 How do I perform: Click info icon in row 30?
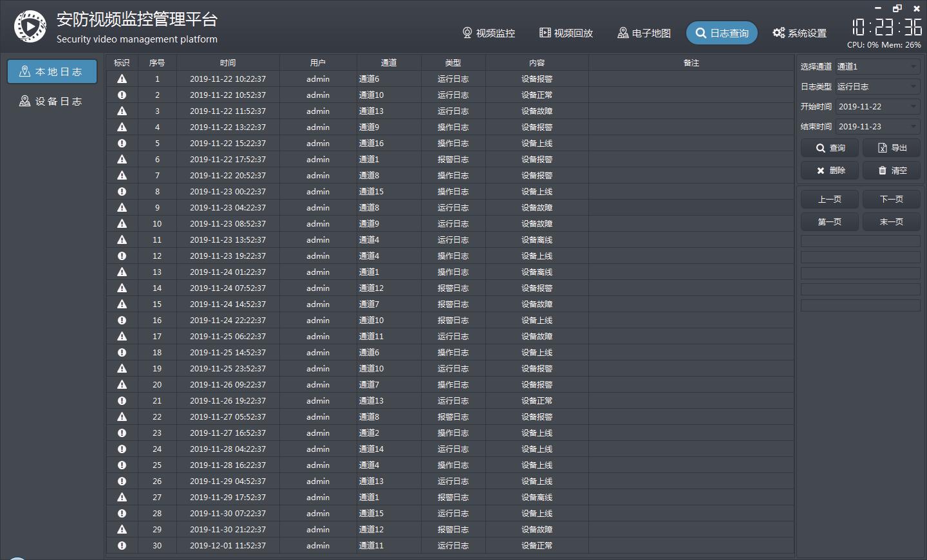tap(122, 545)
